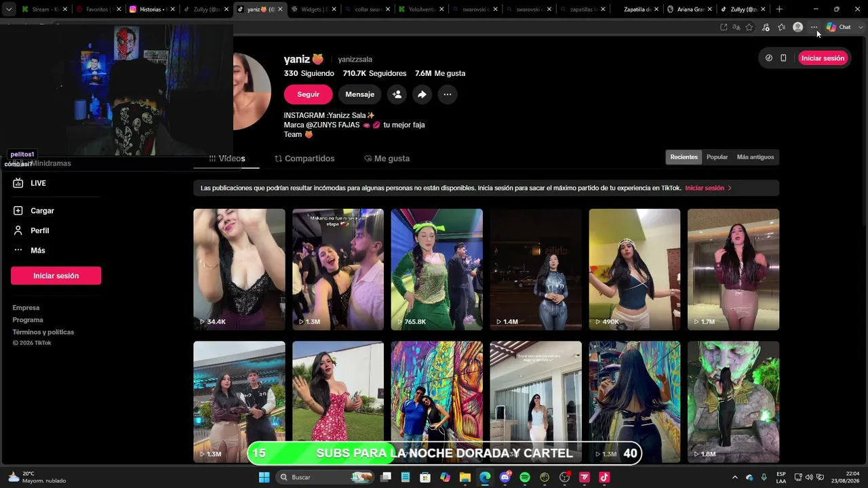Screen dimensions: 868x488
Task: Sort videos by Popular
Action: (x=717, y=157)
